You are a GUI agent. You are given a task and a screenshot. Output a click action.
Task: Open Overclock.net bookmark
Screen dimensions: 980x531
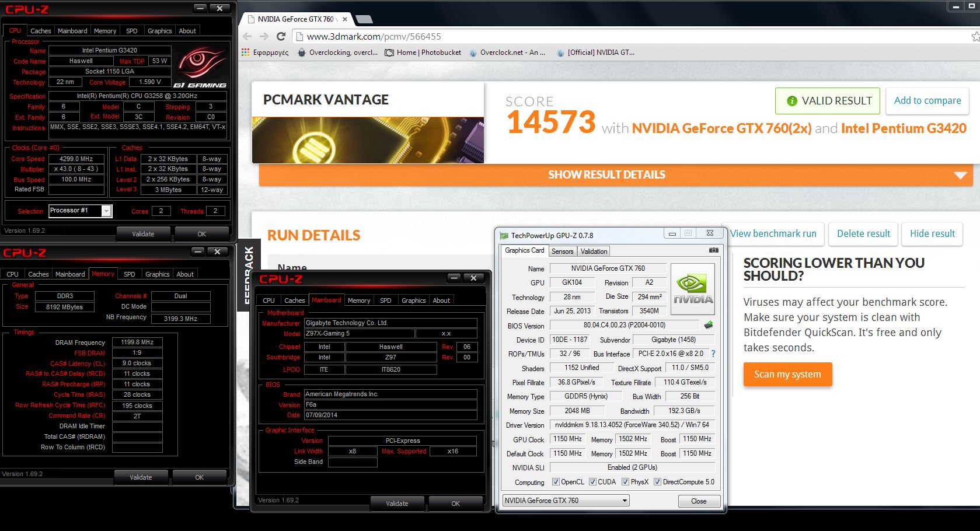507,53
